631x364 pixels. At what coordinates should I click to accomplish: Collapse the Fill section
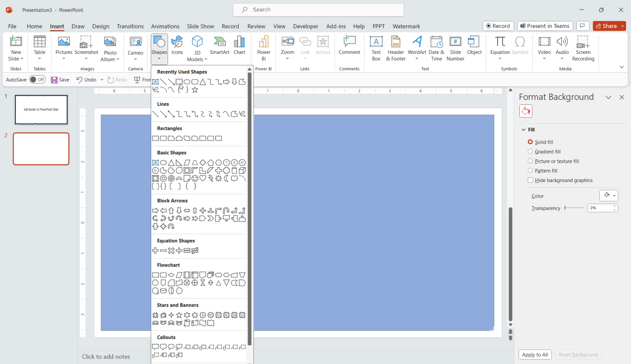[x=524, y=130]
